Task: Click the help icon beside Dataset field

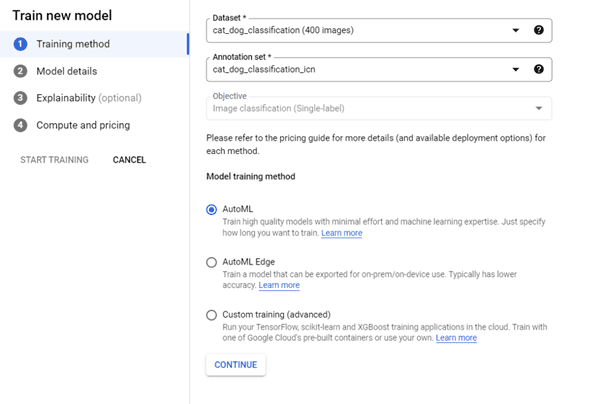Action: [x=539, y=30]
